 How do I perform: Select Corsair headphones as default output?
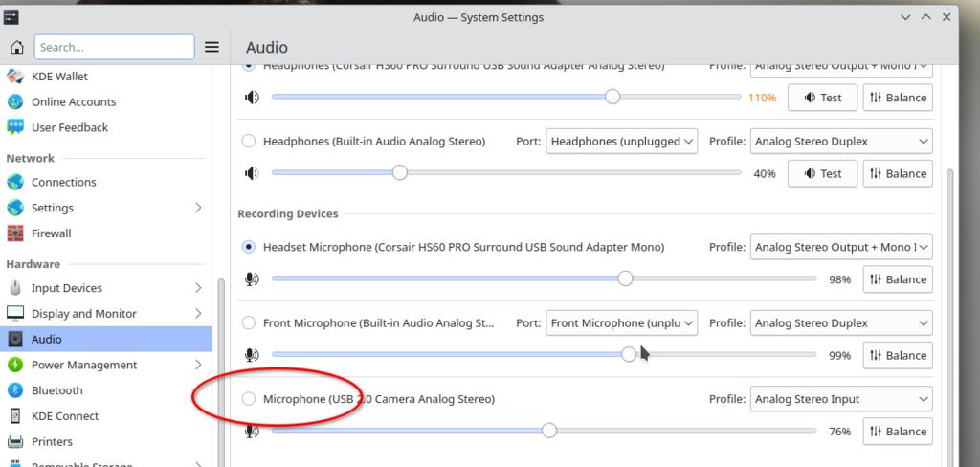pyautogui.click(x=249, y=66)
